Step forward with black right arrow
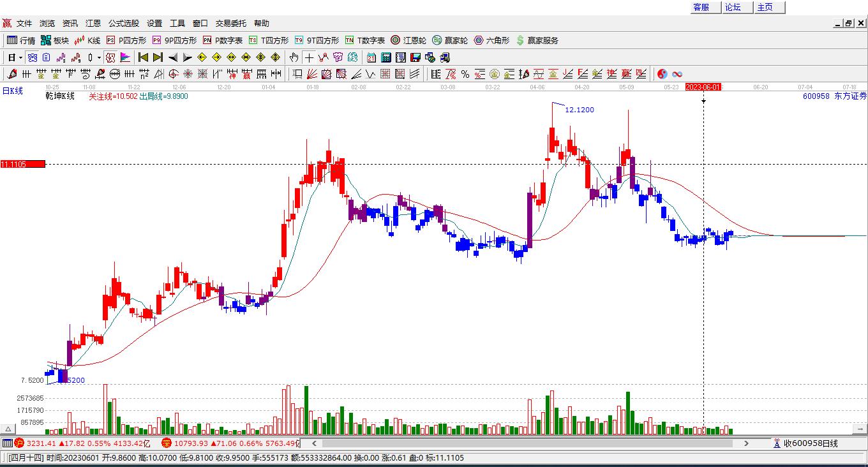The height and width of the screenshot is (467, 868). point(187,57)
